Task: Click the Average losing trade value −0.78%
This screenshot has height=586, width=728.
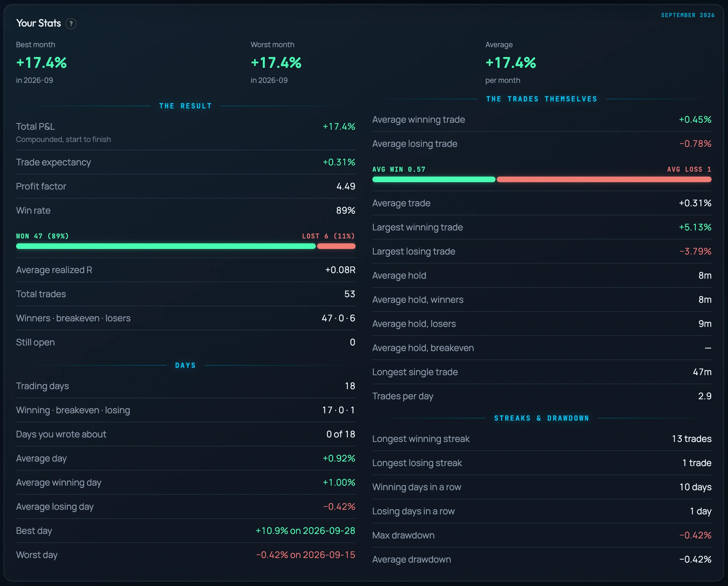Action: [695, 144]
